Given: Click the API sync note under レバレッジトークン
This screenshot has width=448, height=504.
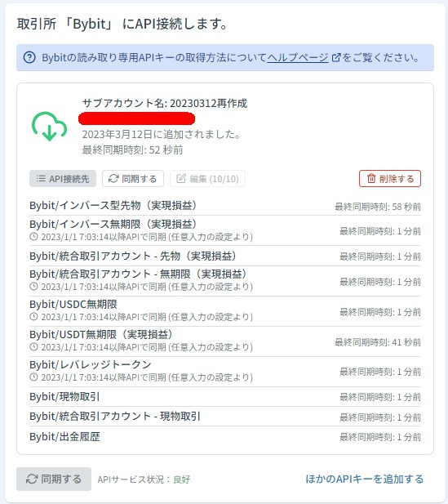Looking at the screenshot, I should click(147, 377).
